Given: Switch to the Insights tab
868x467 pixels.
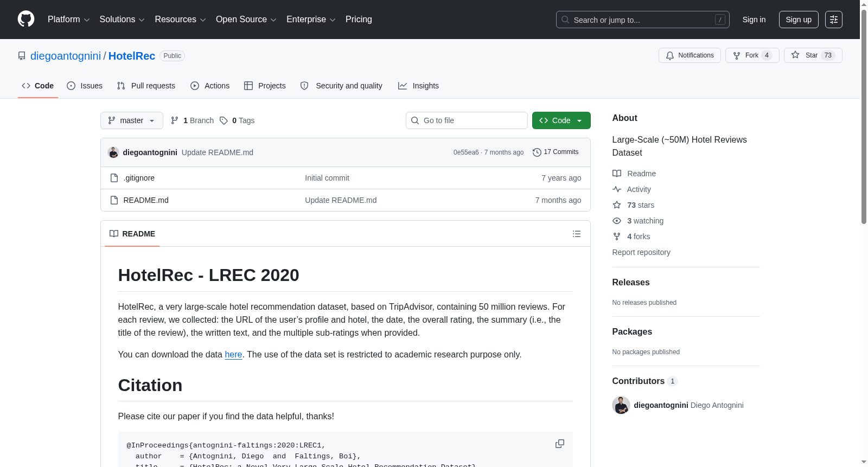Looking at the screenshot, I should [x=418, y=86].
